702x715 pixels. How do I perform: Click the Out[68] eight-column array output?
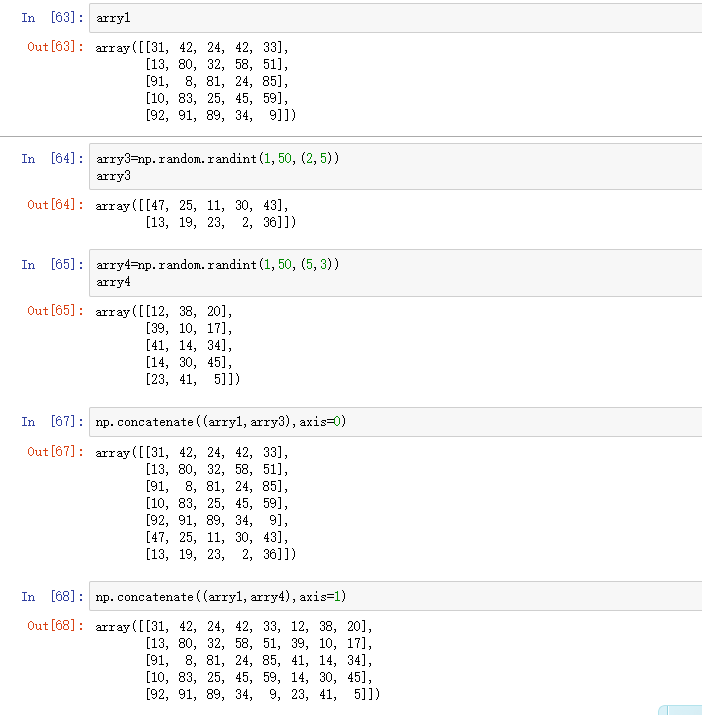coord(238,660)
